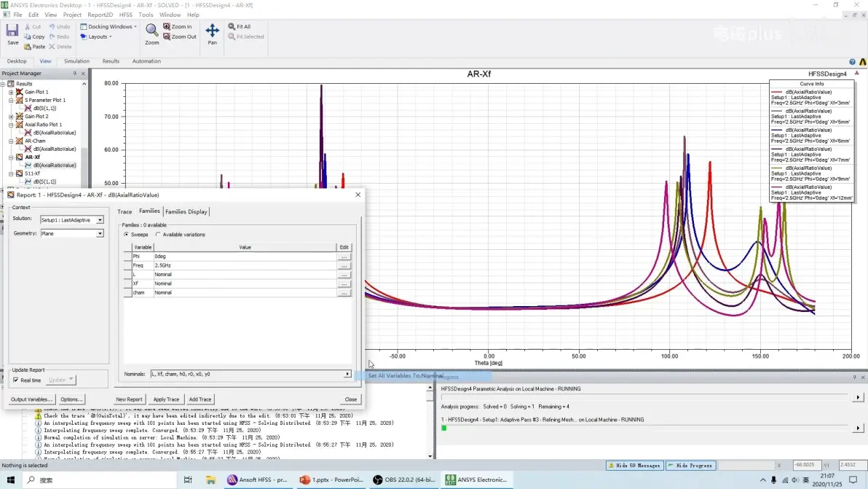Screen dimensions: 868x489
Task: Click Fit Selected icon
Action: click(246, 36)
